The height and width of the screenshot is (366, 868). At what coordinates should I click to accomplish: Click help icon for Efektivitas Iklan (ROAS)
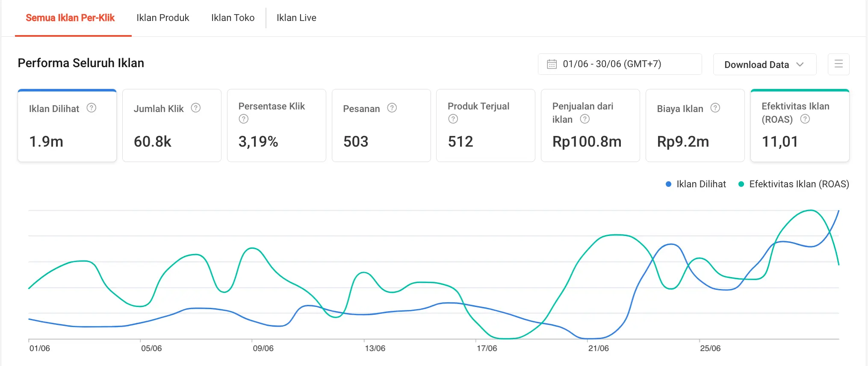coord(805,119)
